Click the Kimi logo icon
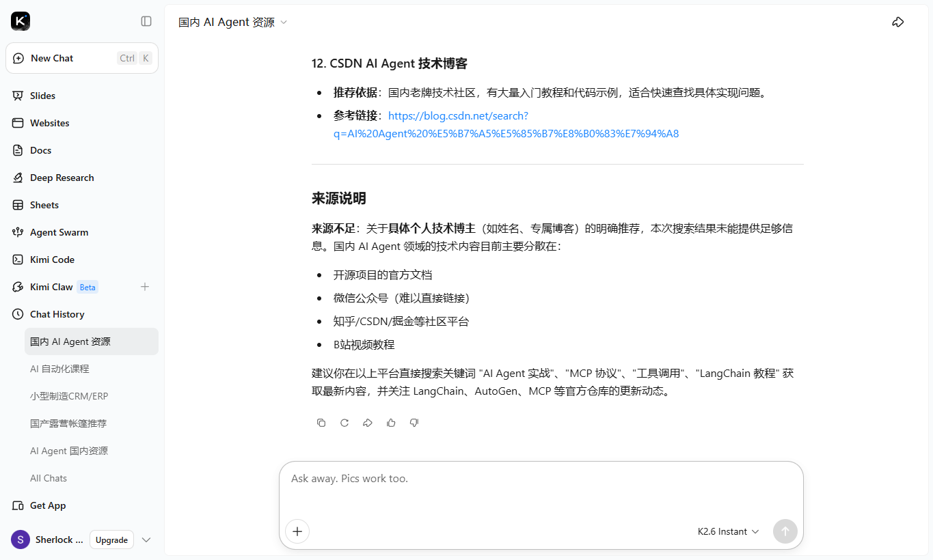The height and width of the screenshot is (560, 933). tap(21, 21)
